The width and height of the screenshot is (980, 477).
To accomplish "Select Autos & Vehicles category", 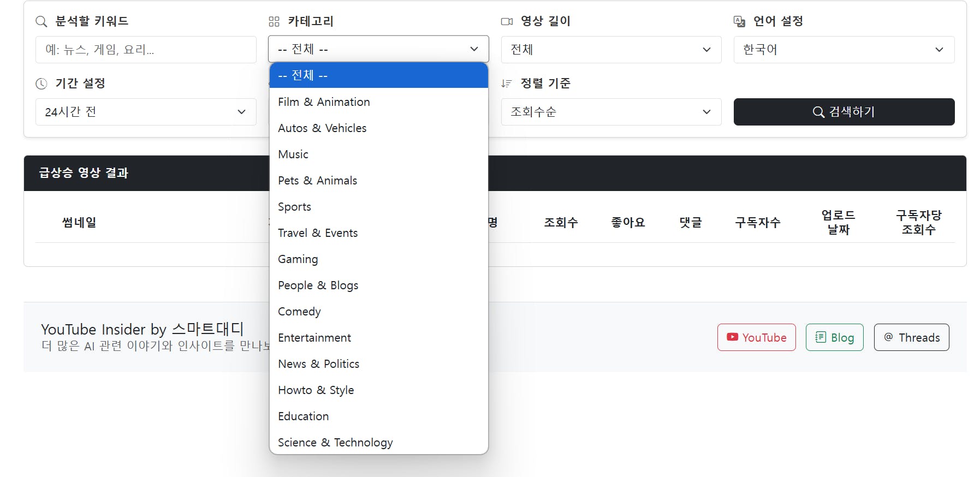I will tap(379, 128).
